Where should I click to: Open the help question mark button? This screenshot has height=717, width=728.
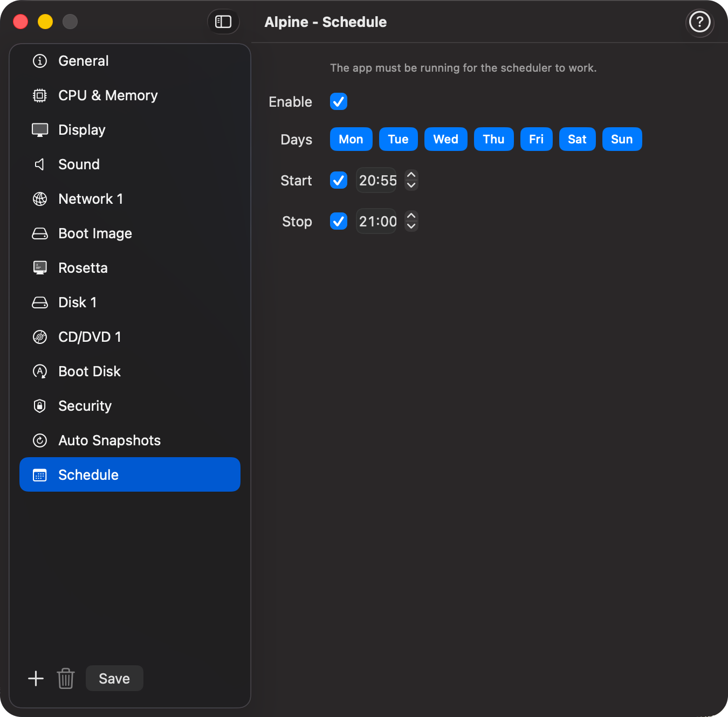coord(699,22)
